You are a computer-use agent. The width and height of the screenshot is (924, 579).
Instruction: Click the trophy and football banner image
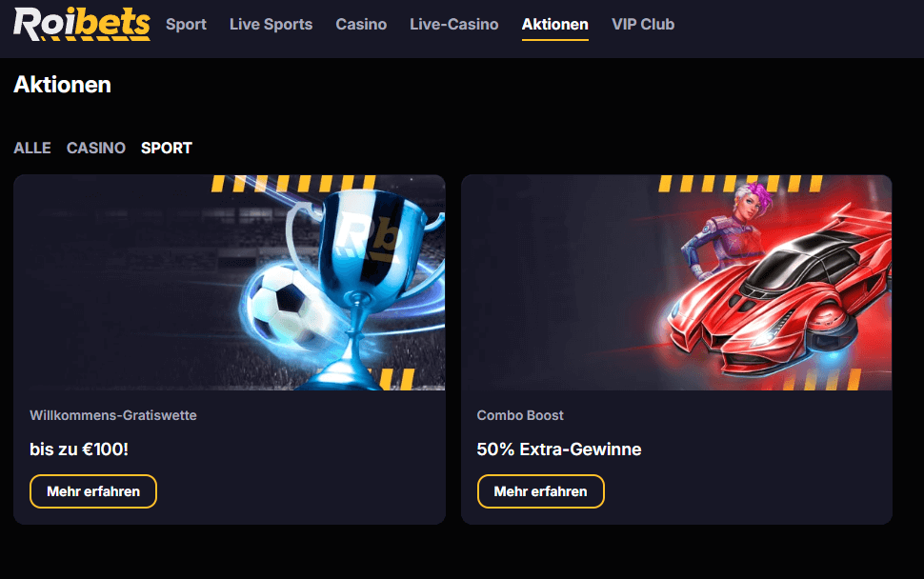230,283
